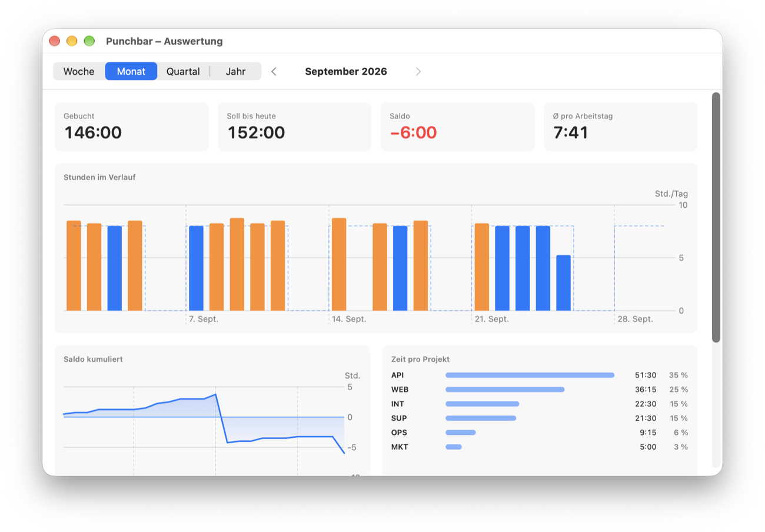This screenshot has height=532, width=765.
Task: Click the September 2026 period label
Action: (346, 72)
